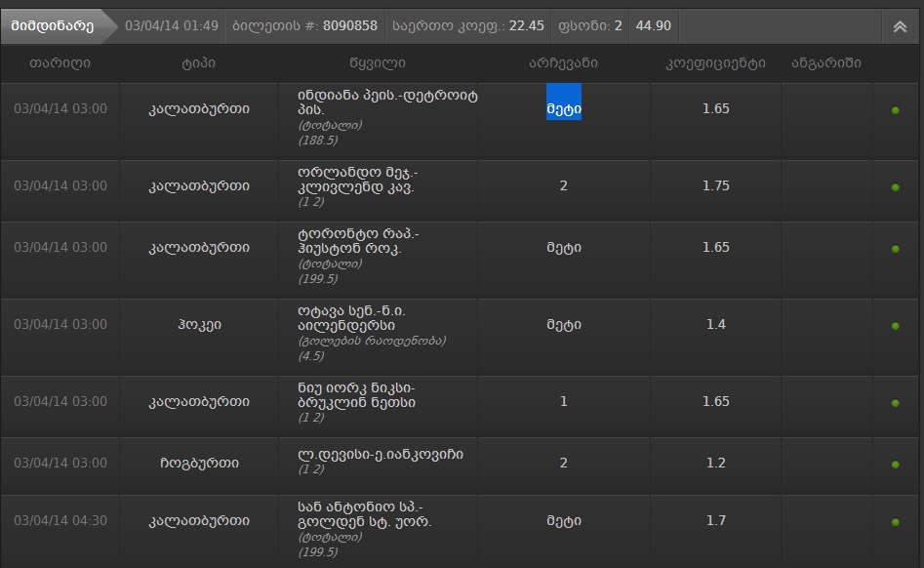Click (4.5) goals total under ოტავა

click(x=311, y=356)
